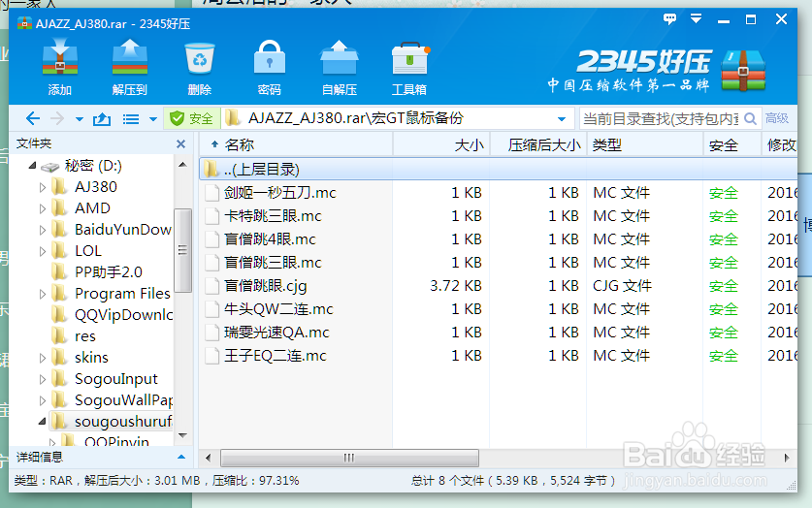Open the 工具箱 (Toolbox) icon
Screen dimensions: 812x508
(409, 67)
